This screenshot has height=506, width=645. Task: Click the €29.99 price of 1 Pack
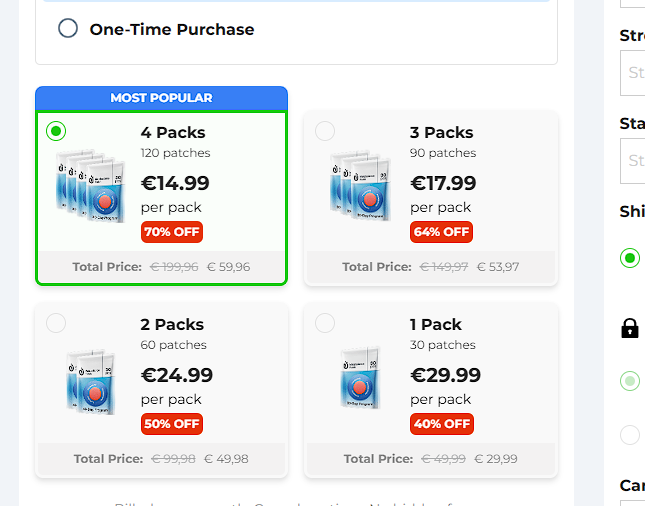click(445, 375)
